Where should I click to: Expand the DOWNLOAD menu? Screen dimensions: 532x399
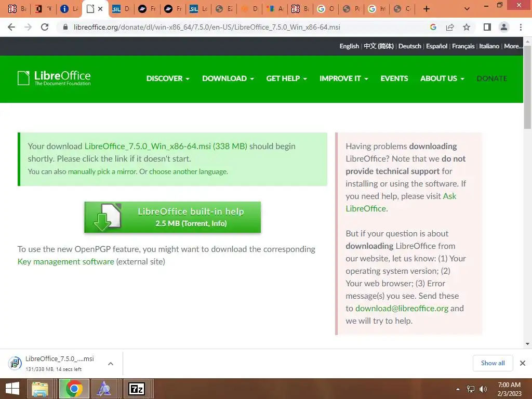228,78
